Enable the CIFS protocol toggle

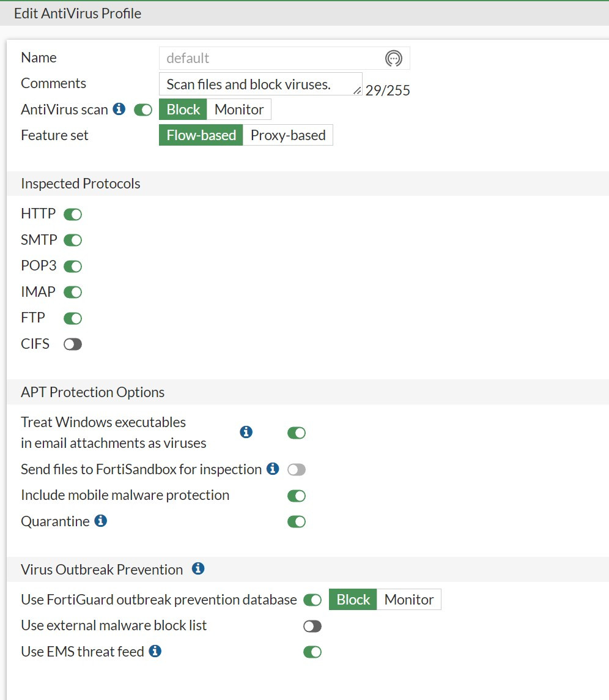coord(73,344)
